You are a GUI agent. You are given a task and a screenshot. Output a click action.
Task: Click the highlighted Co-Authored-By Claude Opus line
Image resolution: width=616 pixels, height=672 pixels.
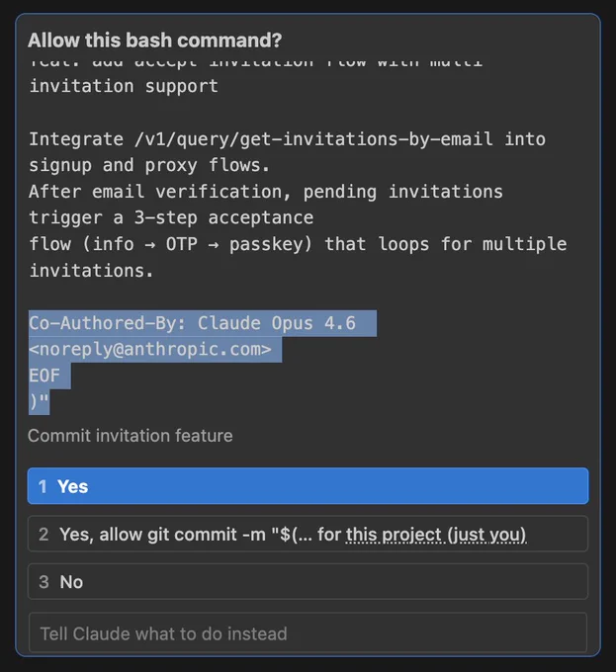193,323
